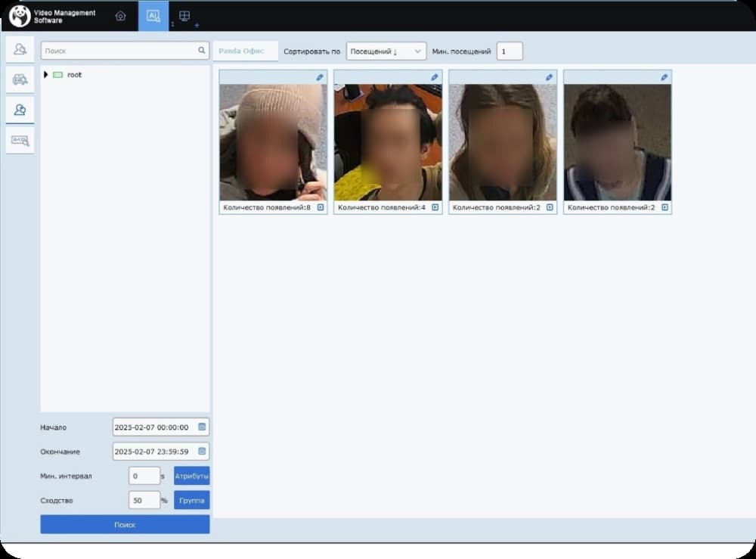This screenshot has height=559, width=756.
Task: Select the last face thumbnail with 2 appearances
Action: (617, 142)
